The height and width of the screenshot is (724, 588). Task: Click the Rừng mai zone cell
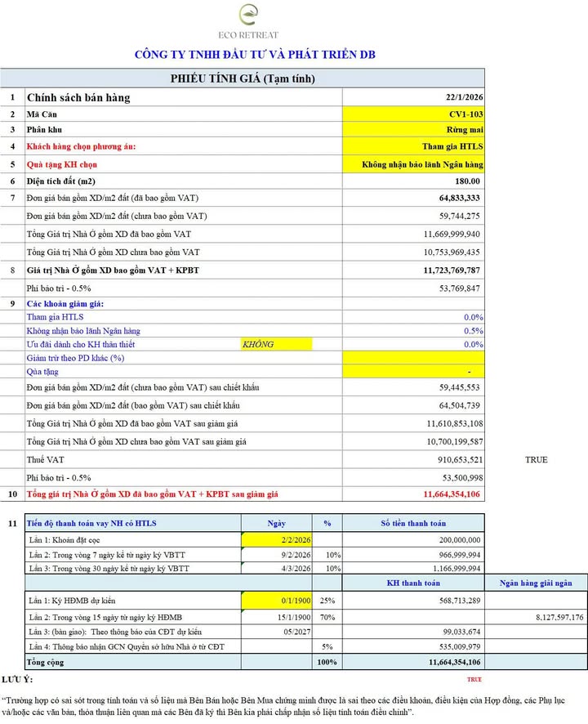click(x=414, y=130)
